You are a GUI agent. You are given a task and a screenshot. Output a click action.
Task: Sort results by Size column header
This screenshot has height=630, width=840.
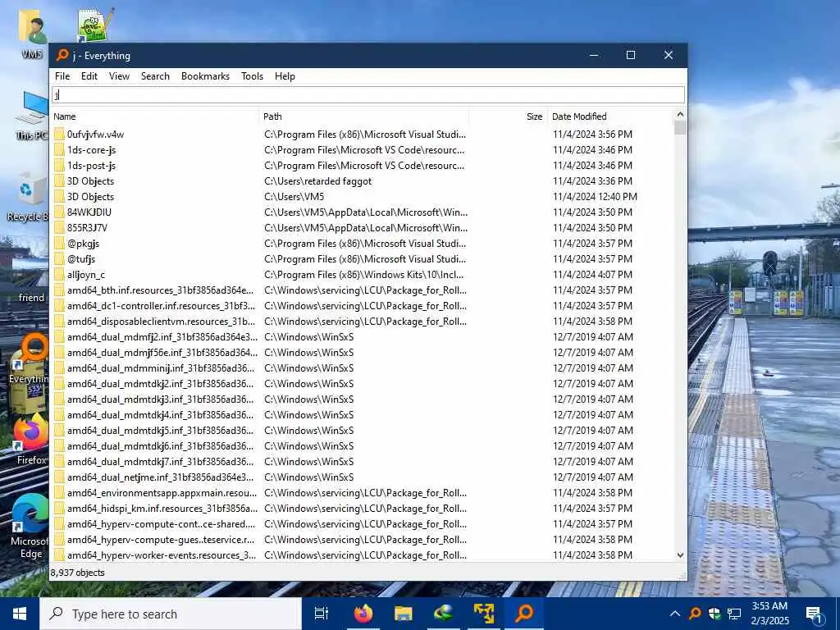coord(509,116)
